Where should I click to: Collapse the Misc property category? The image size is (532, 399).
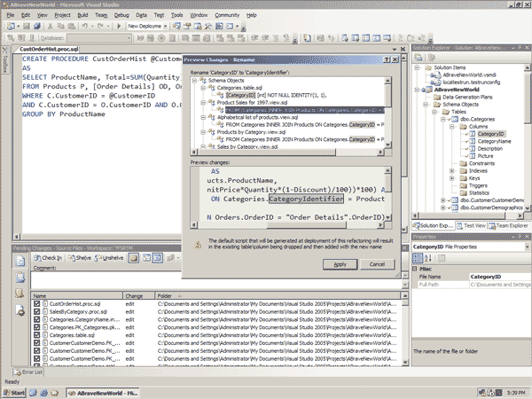(415, 269)
